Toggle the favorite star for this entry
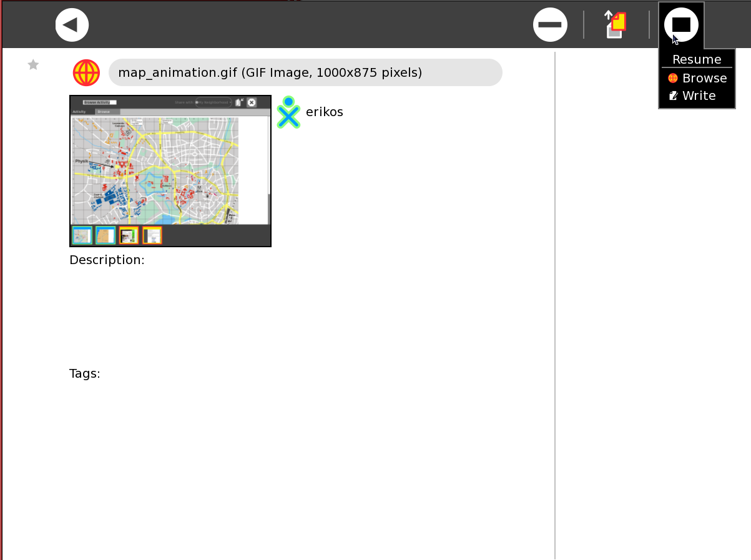 (x=34, y=65)
